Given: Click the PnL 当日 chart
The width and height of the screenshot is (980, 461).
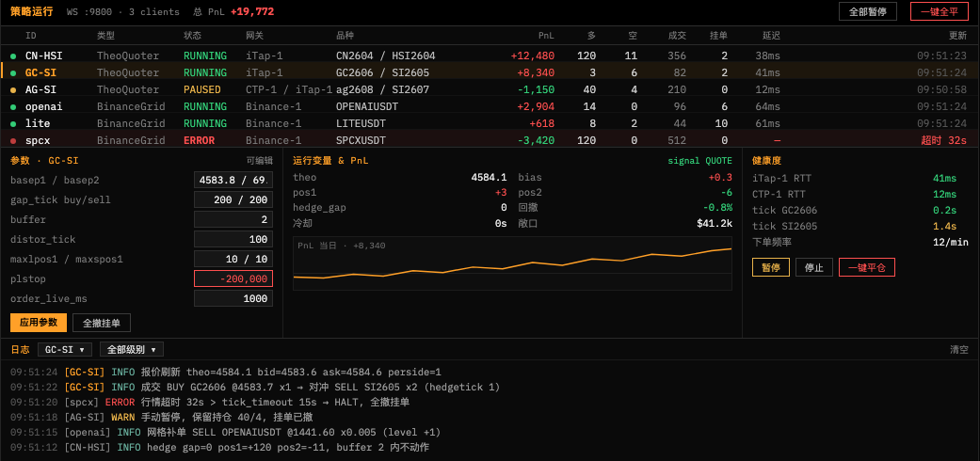Looking at the screenshot, I should tap(512, 263).
